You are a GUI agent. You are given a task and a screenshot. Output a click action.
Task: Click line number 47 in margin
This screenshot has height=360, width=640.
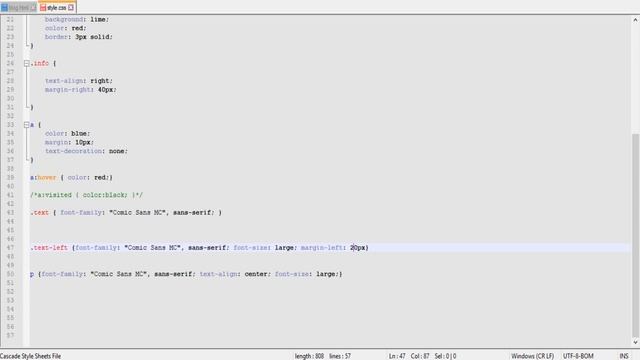10,248
